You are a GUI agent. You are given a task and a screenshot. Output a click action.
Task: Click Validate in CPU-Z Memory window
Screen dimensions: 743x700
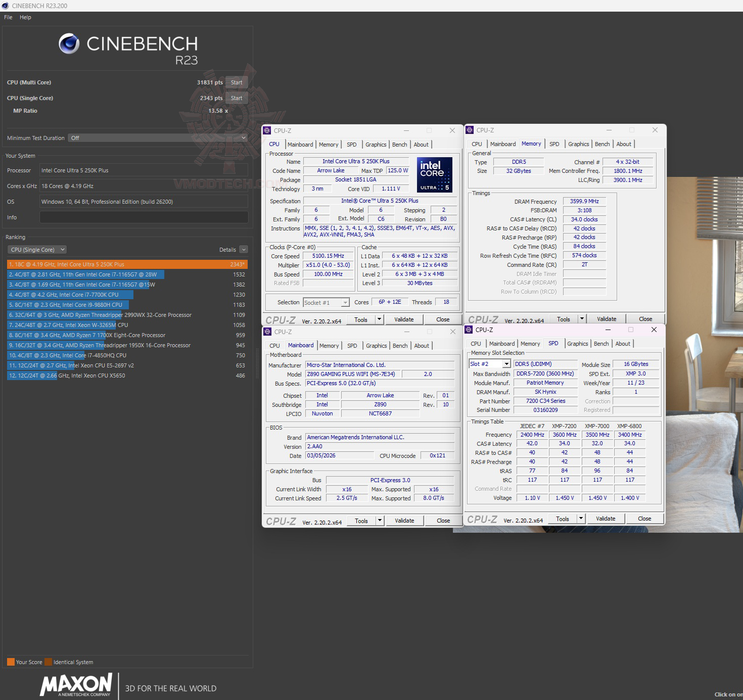click(x=607, y=319)
